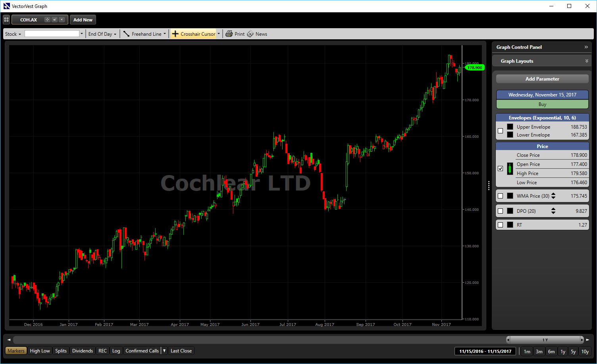Click the Buy recommendation bar
Screen dimensions: 597x364
542,104
